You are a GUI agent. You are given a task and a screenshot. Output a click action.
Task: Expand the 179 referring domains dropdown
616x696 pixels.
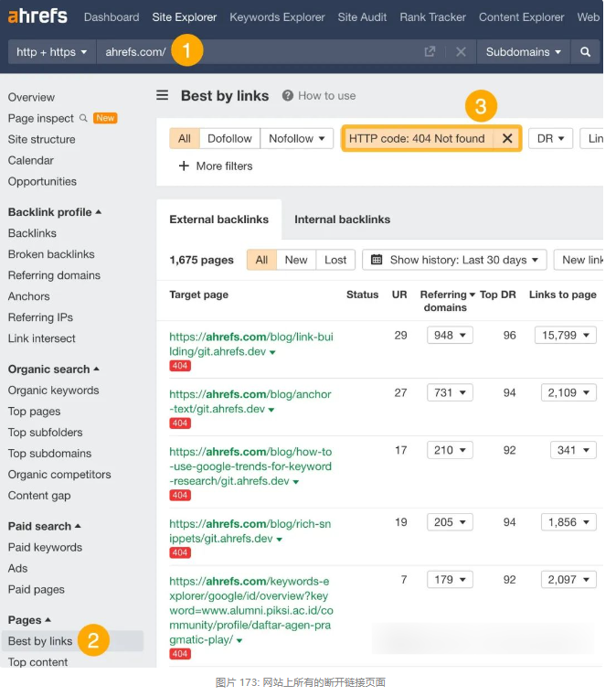pyautogui.click(x=450, y=579)
